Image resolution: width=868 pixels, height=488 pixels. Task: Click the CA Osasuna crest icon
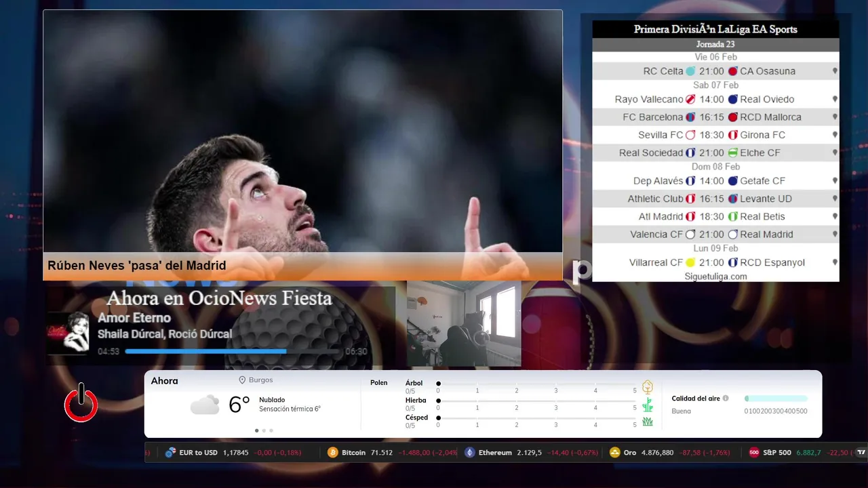(732, 71)
